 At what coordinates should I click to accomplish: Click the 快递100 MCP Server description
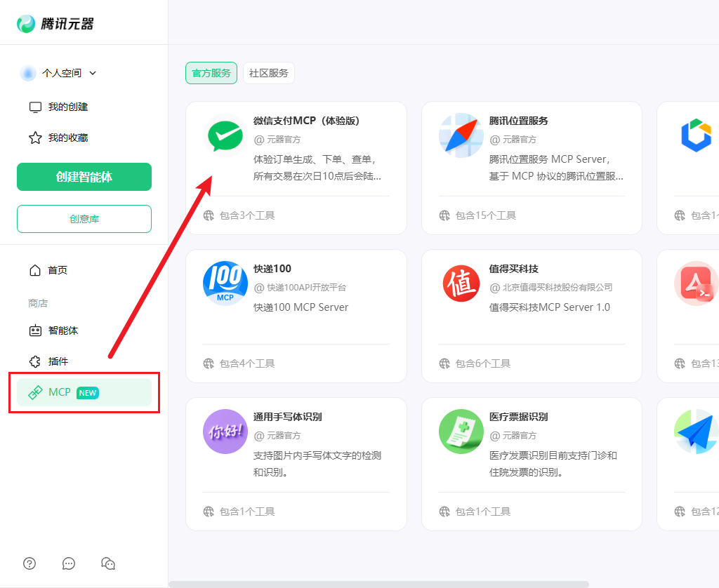click(301, 307)
